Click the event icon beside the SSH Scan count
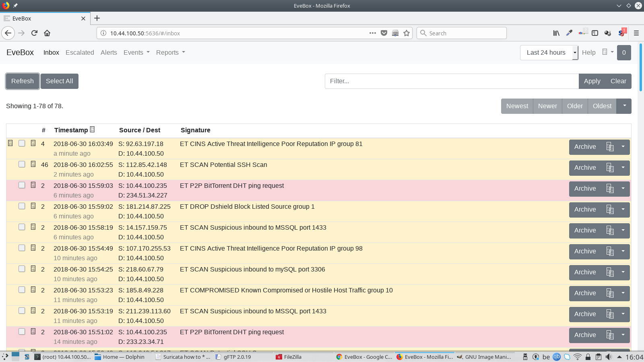 [33, 164]
